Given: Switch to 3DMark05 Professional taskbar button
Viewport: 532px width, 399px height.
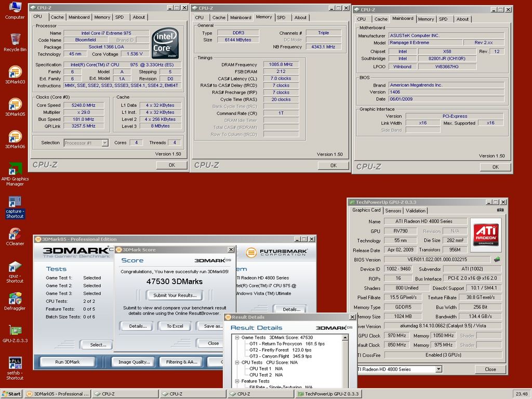Looking at the screenshot, I should [x=58, y=394].
